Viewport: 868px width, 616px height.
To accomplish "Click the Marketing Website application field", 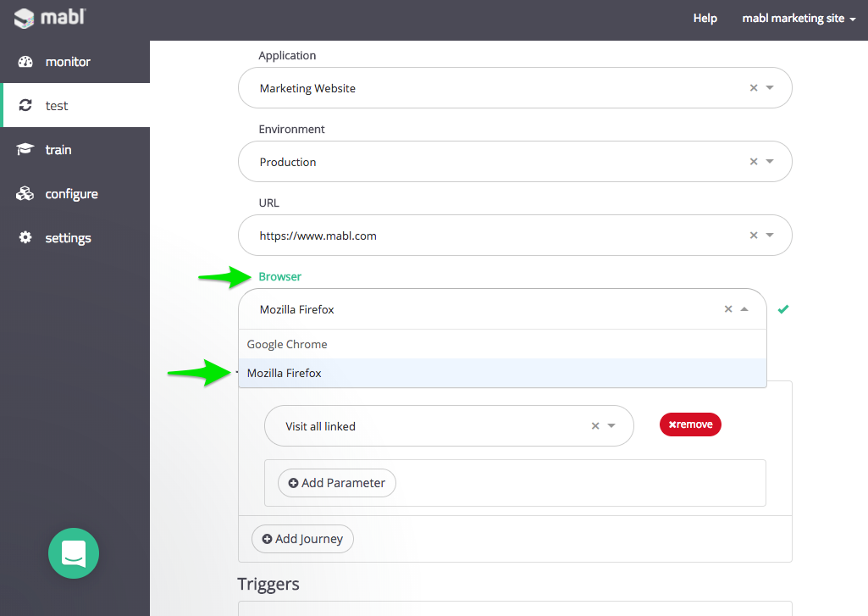I will (x=515, y=87).
